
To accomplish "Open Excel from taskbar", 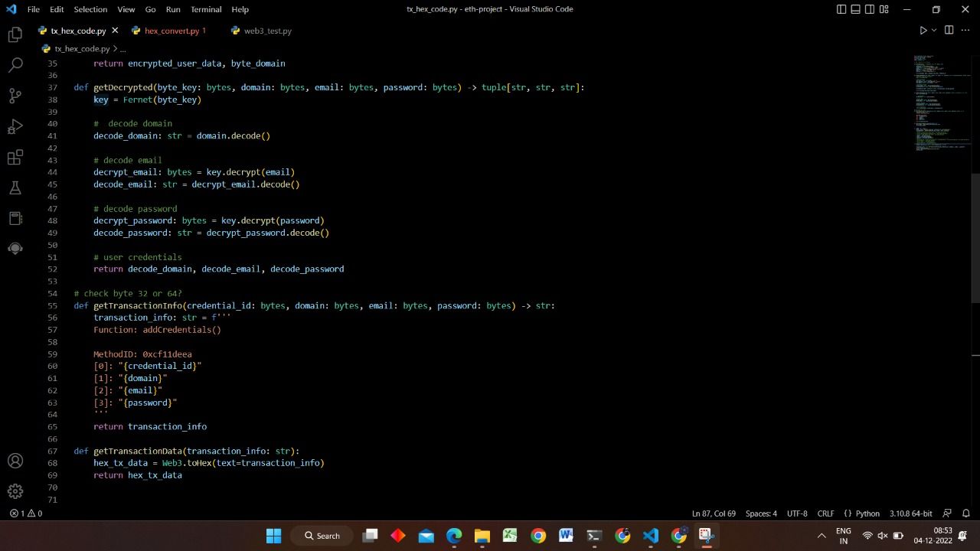I will click(x=510, y=536).
